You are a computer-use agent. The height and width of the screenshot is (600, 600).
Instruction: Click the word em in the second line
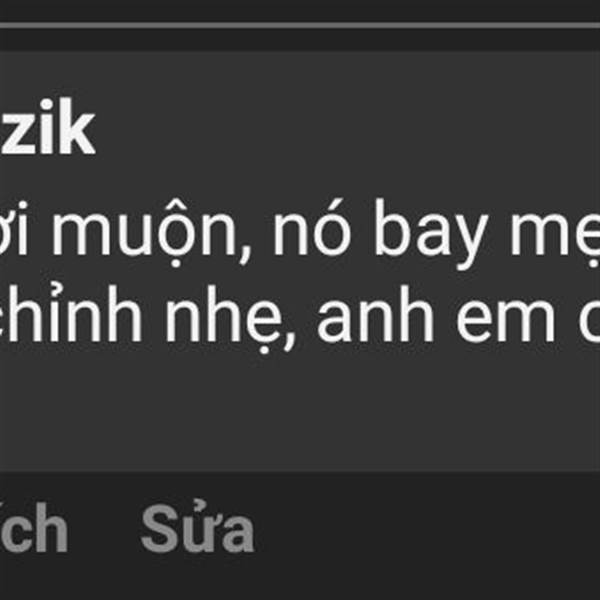[x=506, y=321]
